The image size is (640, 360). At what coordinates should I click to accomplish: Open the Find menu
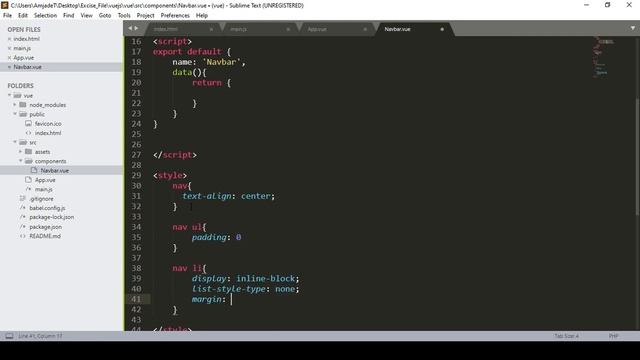pos(69,16)
